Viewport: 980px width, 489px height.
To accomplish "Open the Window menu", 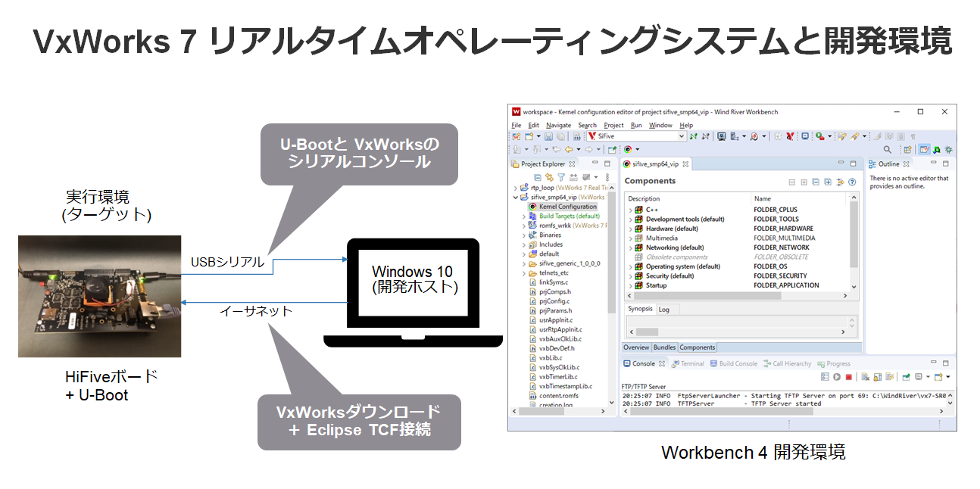I will click(x=660, y=125).
